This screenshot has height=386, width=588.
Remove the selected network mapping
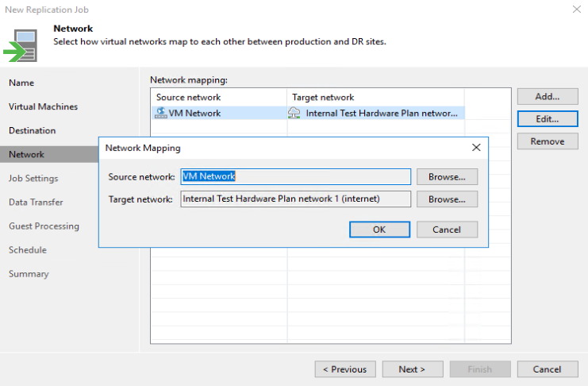click(x=548, y=141)
